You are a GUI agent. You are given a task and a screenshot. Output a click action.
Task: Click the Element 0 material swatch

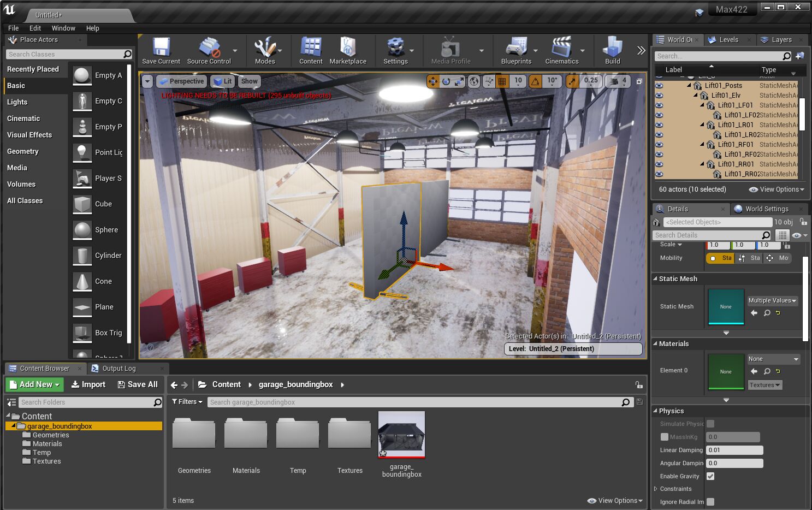click(726, 372)
